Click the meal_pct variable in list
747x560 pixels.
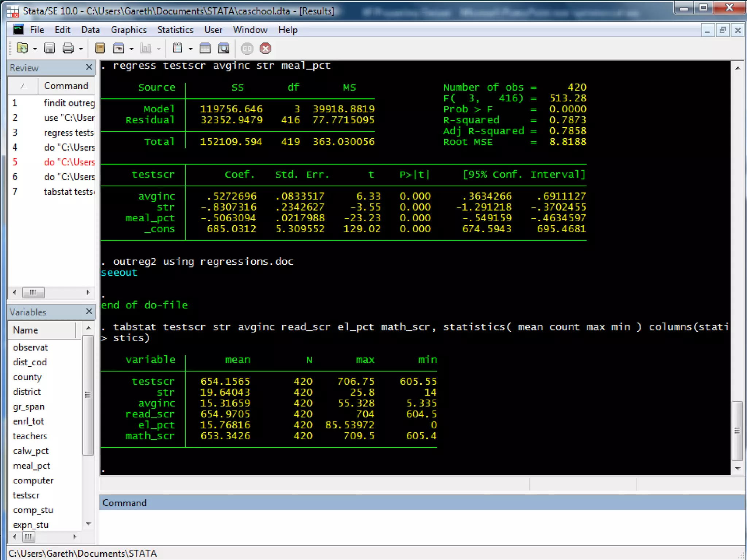(31, 466)
